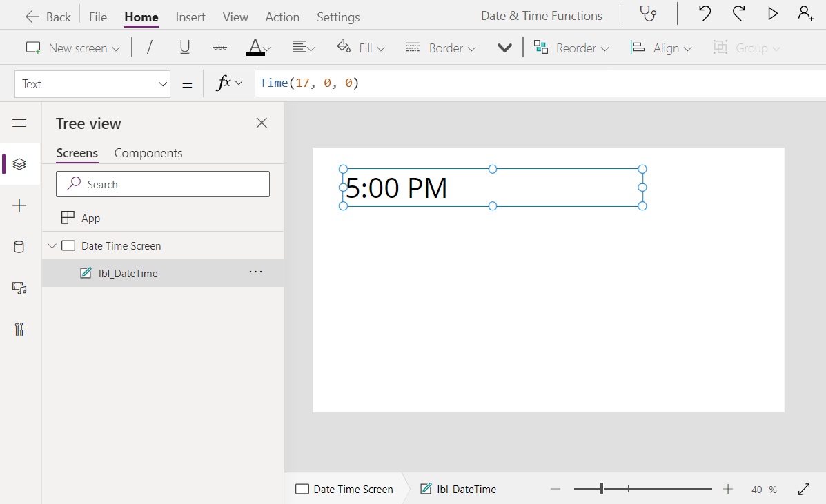Screen dimensions: 826x504
Task: Open the Media panel icon
Action: 19,288
